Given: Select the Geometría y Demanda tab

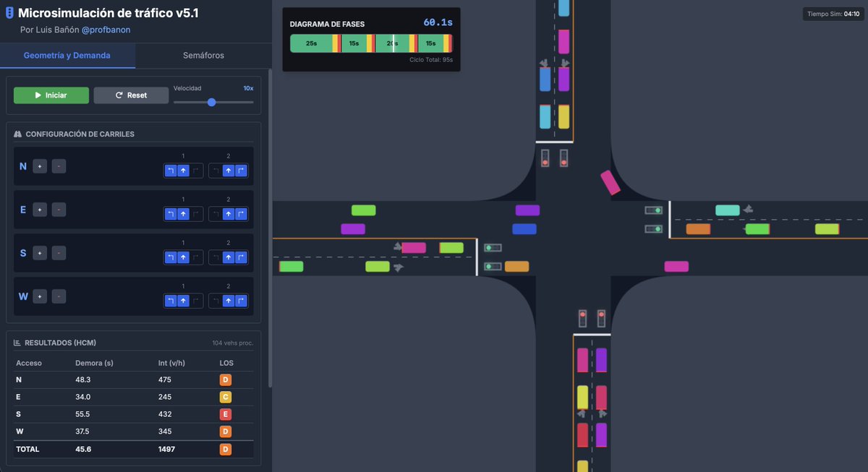Looking at the screenshot, I should (67, 56).
